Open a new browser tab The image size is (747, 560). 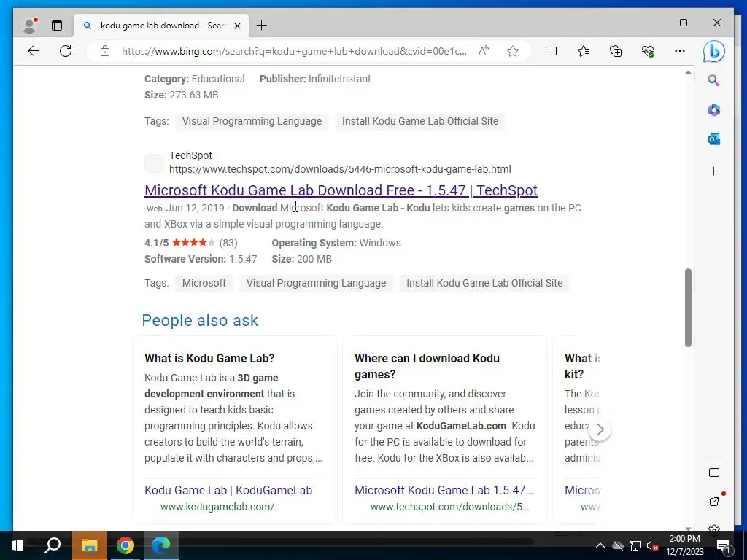click(x=262, y=26)
